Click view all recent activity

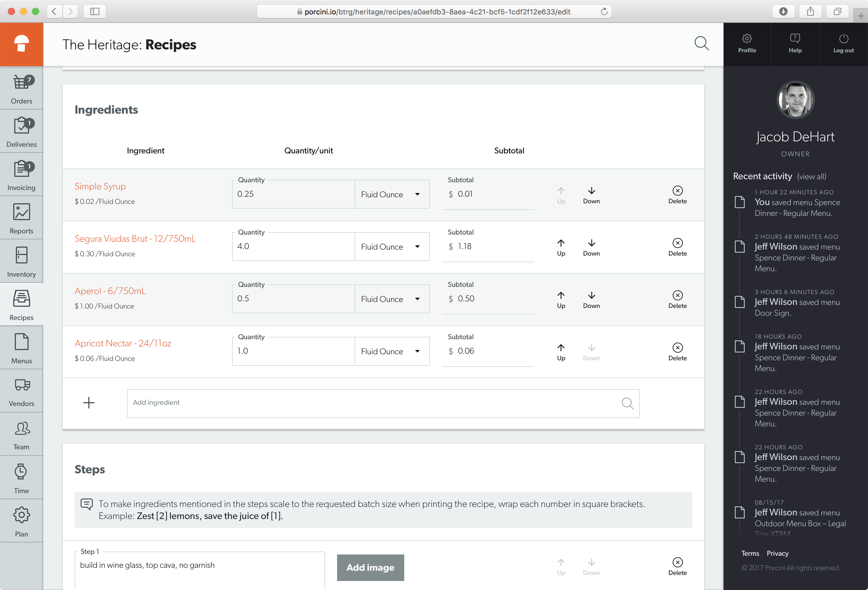coord(811,176)
